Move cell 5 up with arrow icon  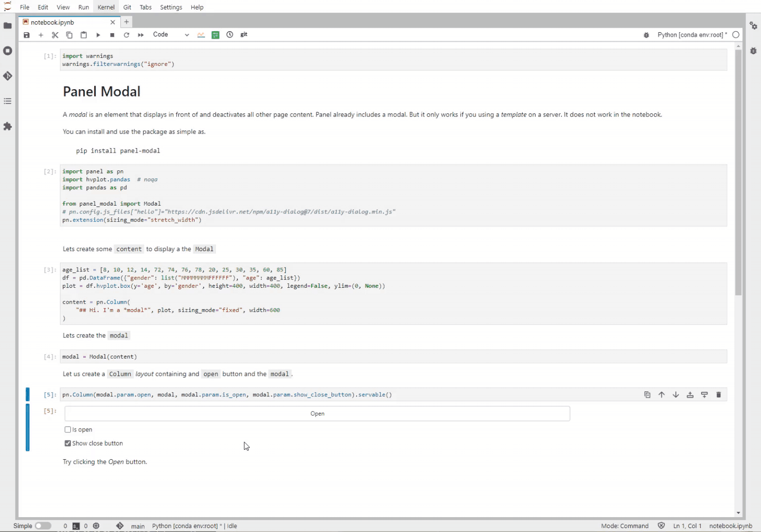click(x=661, y=395)
